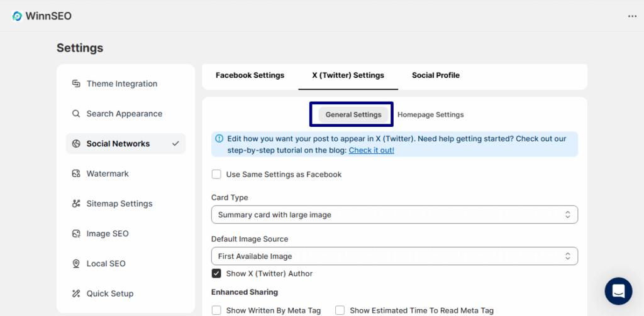644x316 pixels.
Task: Open Quick Setup
Action: pyautogui.click(x=126, y=293)
